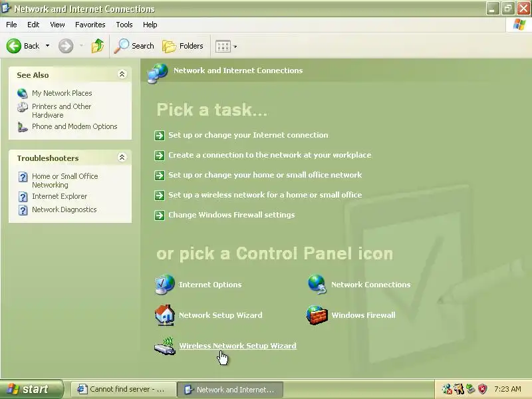
Task: Open the Help menu
Action: click(150, 25)
